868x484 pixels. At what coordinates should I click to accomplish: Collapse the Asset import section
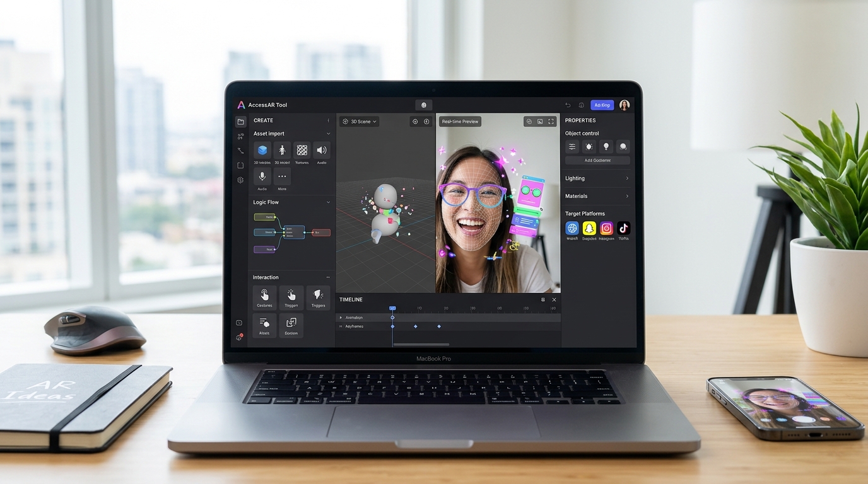coord(328,134)
